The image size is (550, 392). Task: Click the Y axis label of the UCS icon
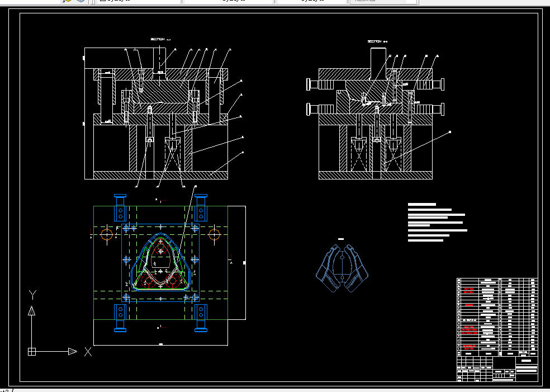32,295
